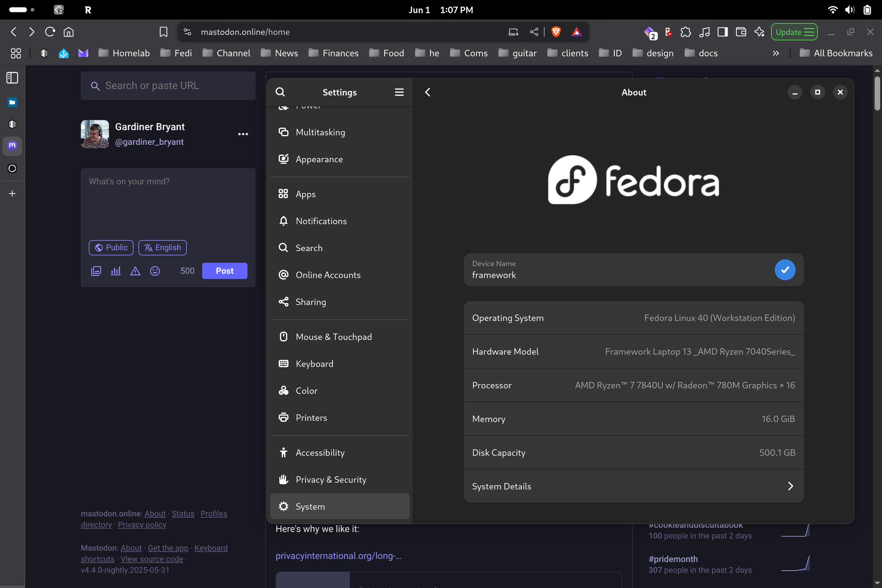Click the browser Update button
Viewport: 882px width, 588px height.
click(x=794, y=32)
